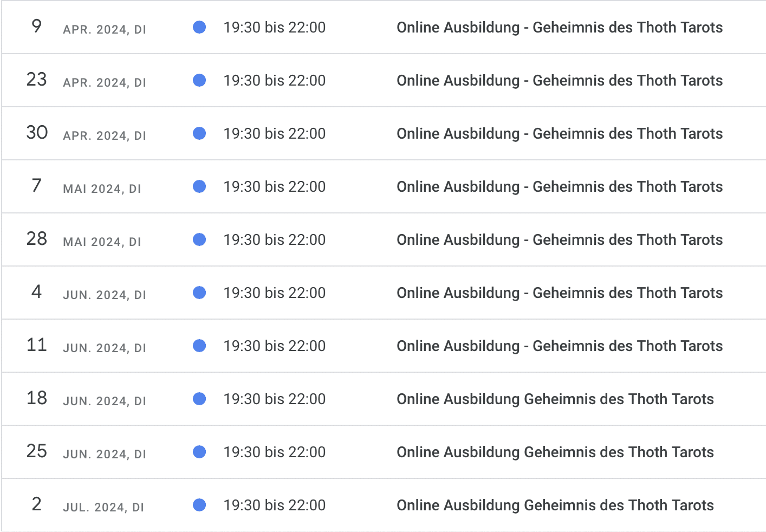The width and height of the screenshot is (766, 532).
Task: Click the date number 11 for June
Action: 36,345
